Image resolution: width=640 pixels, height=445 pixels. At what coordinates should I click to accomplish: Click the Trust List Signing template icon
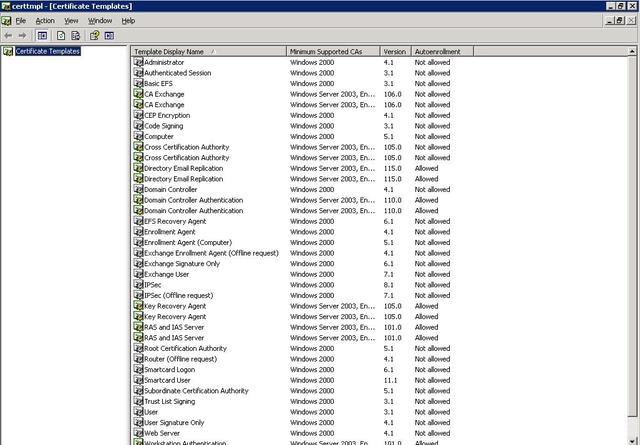138,401
